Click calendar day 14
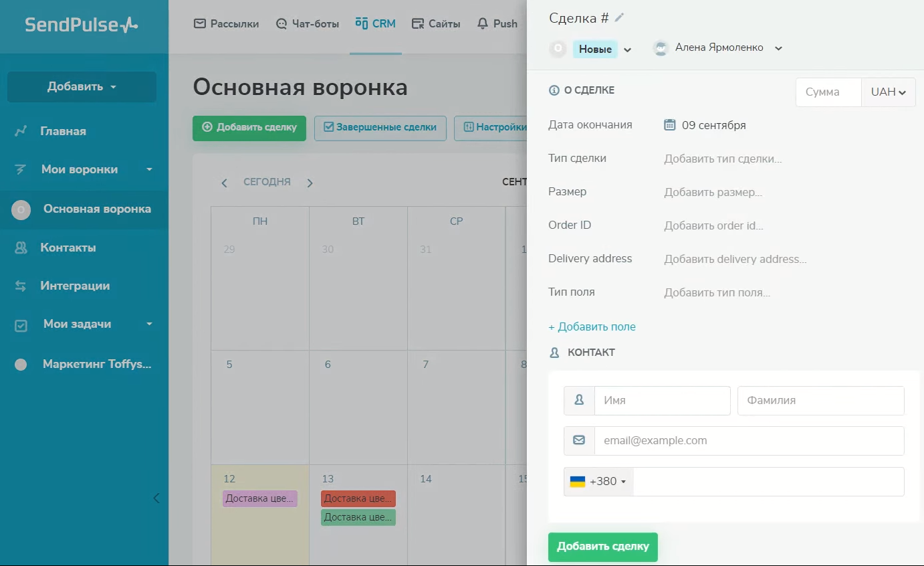This screenshot has width=924, height=566. [457, 515]
